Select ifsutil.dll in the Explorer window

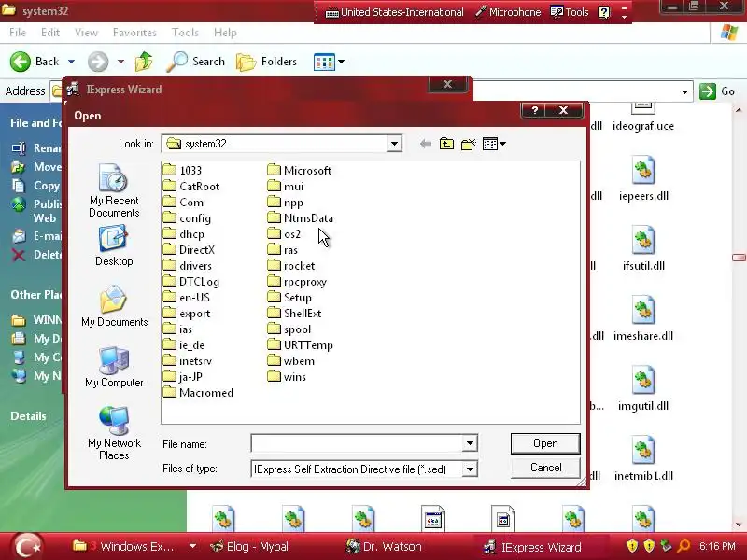pos(643,248)
